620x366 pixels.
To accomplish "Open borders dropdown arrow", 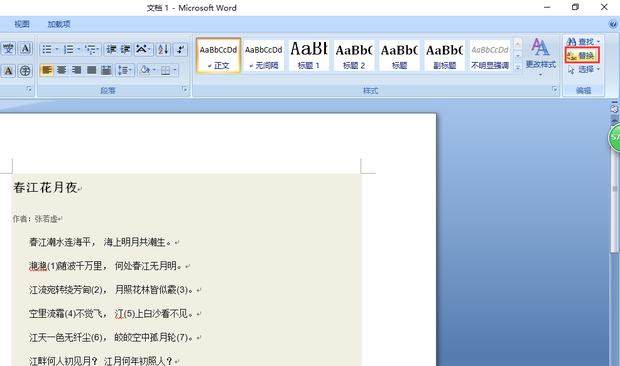I will pos(175,70).
